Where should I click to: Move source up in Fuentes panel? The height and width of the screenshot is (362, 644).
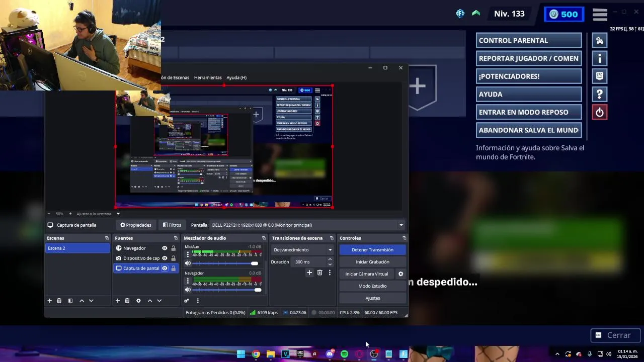coord(149,301)
